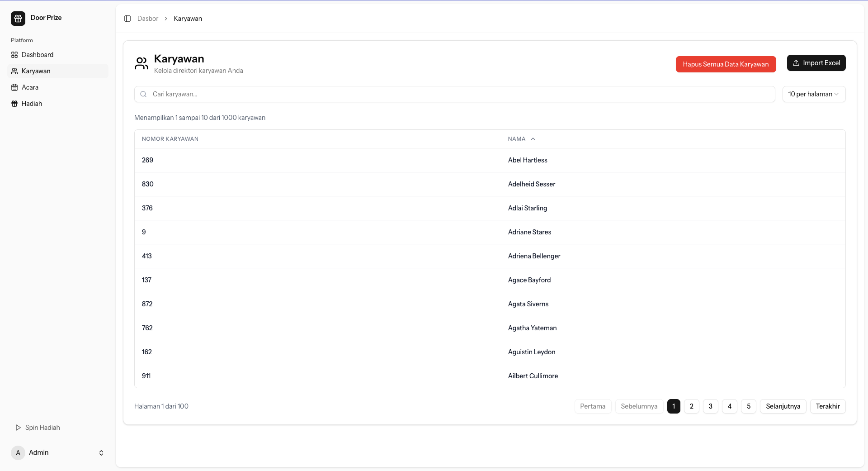
Task: Click the Karyawan people icon in sidebar
Action: [x=14, y=71]
